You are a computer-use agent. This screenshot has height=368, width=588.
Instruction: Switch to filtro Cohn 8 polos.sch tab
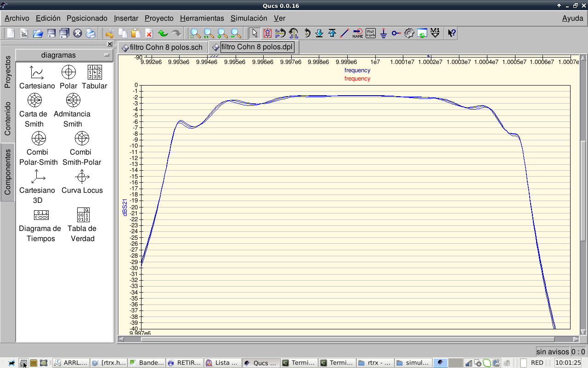point(162,47)
